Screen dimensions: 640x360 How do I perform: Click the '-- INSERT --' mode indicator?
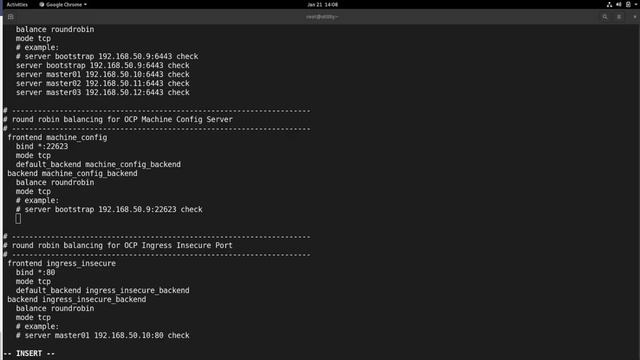(29, 353)
